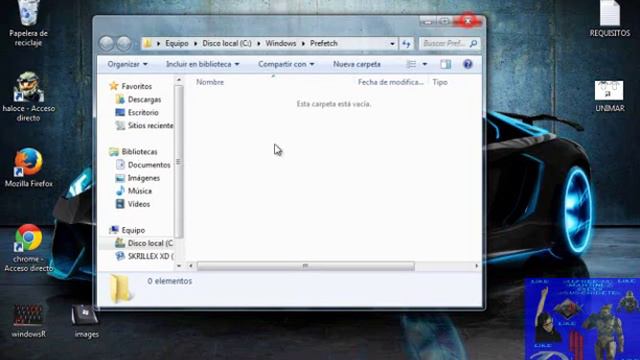Go back with the Explorer back arrow
Screen dimensions: 640x360
107,43
